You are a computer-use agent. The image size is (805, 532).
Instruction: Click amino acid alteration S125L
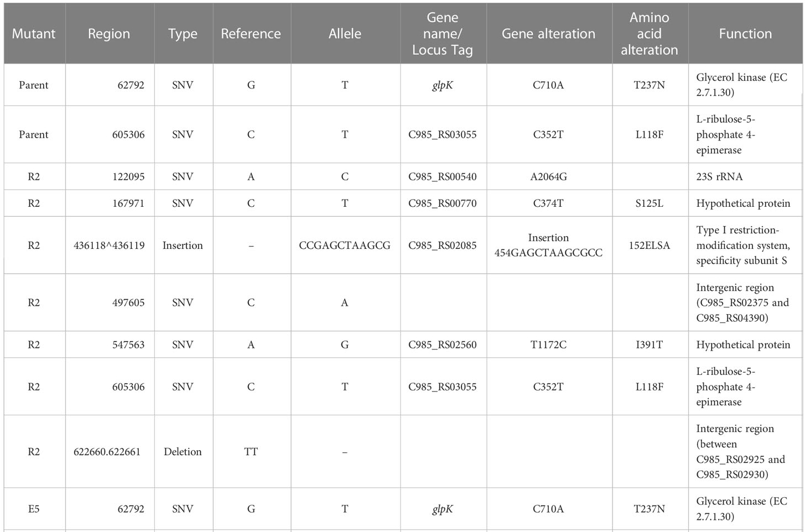click(x=649, y=203)
